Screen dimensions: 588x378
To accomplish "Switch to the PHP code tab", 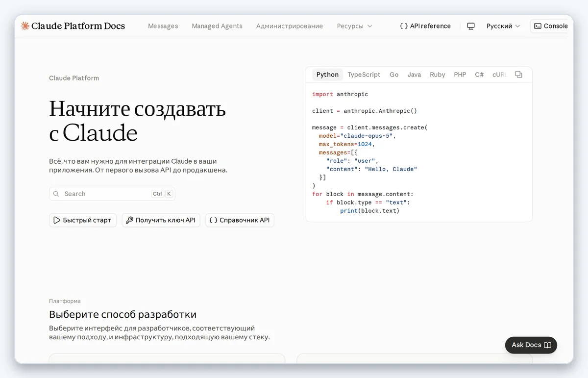I will tap(460, 75).
